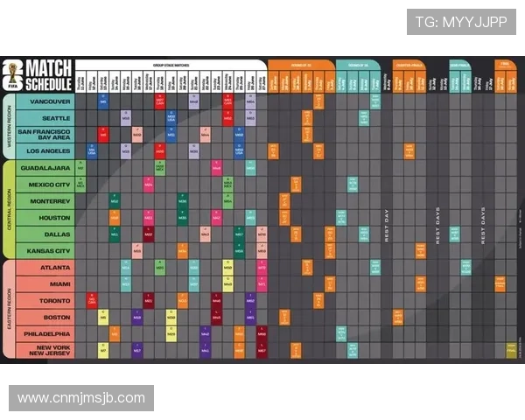Click the Final header at the far right
Screen dimensions: 525x420
(505, 65)
